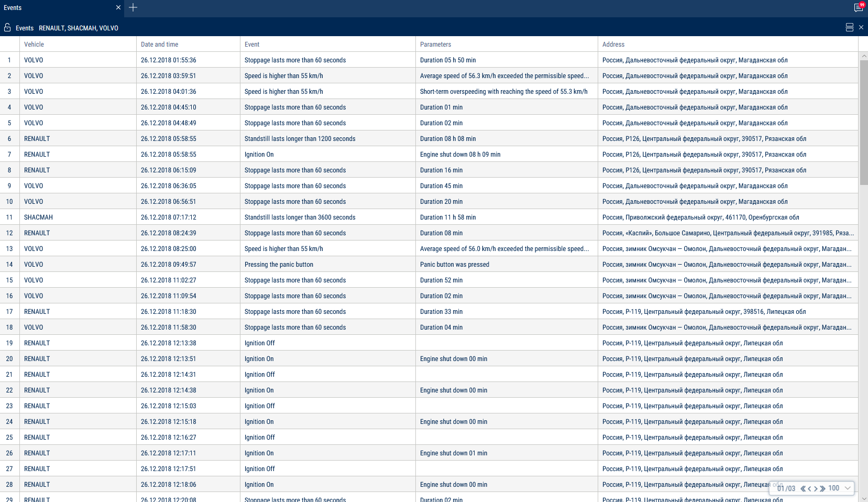Select 'Panic button was pressed' parameter cell

click(x=507, y=264)
